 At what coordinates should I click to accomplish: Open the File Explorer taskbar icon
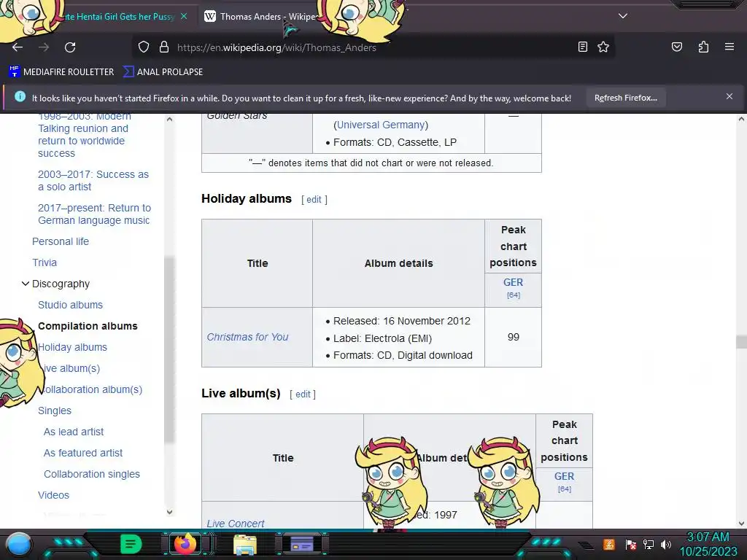[245, 544]
